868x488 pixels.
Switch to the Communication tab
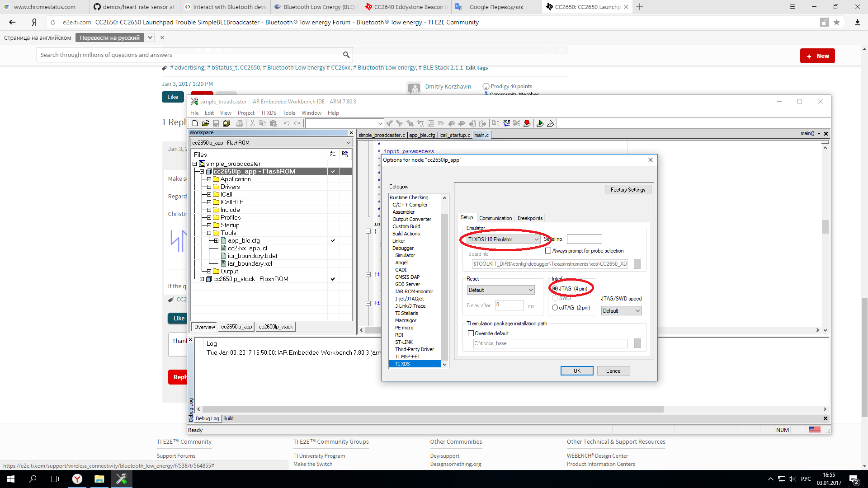coord(495,218)
